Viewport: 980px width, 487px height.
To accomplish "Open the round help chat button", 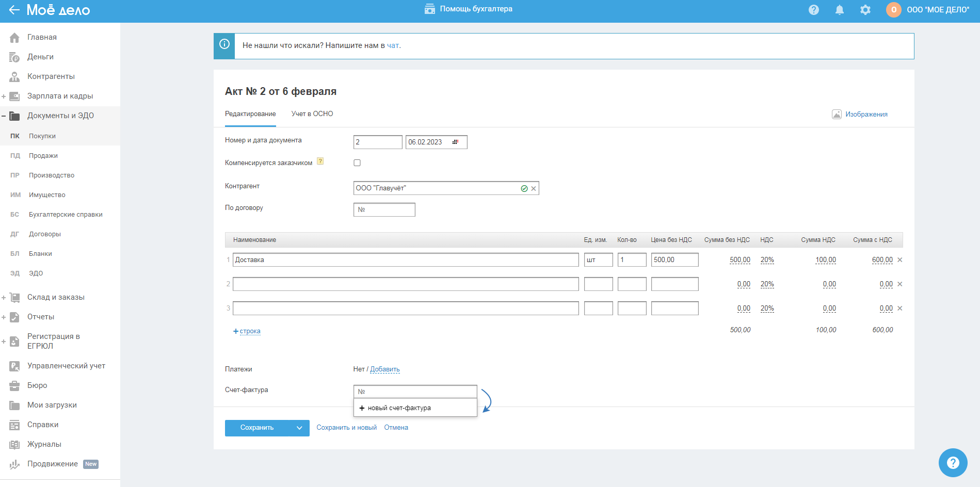I will [953, 463].
